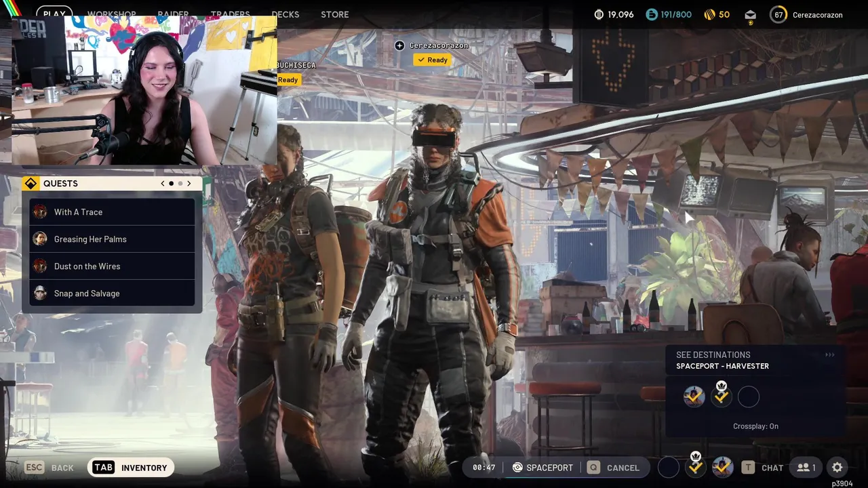Go to the DECKS tab
This screenshot has width=868, height=488.
pyautogui.click(x=285, y=14)
